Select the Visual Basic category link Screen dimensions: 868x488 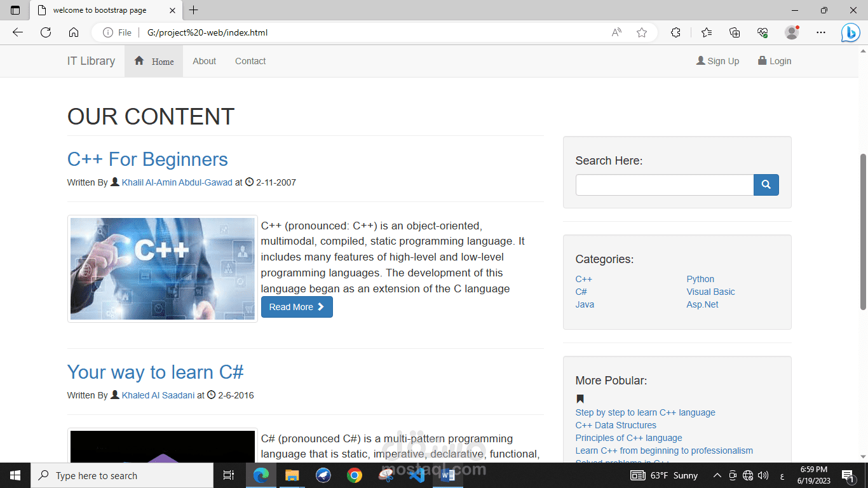tap(711, 292)
